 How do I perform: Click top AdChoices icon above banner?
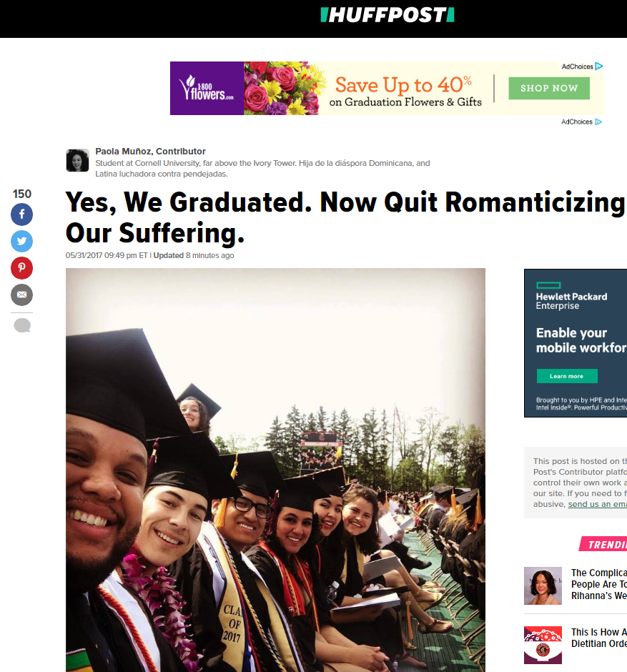(x=599, y=66)
